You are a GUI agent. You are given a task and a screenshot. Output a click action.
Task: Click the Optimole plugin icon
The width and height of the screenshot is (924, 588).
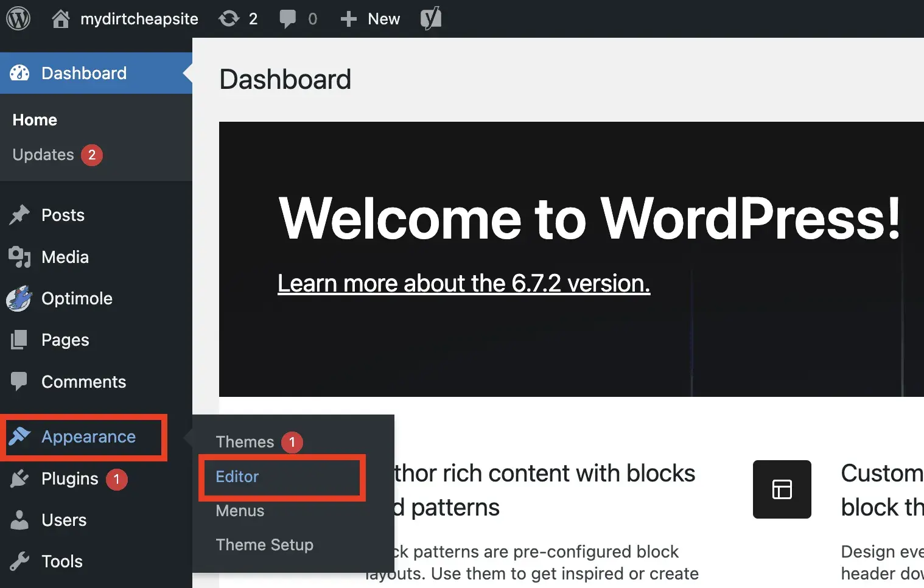(19, 298)
